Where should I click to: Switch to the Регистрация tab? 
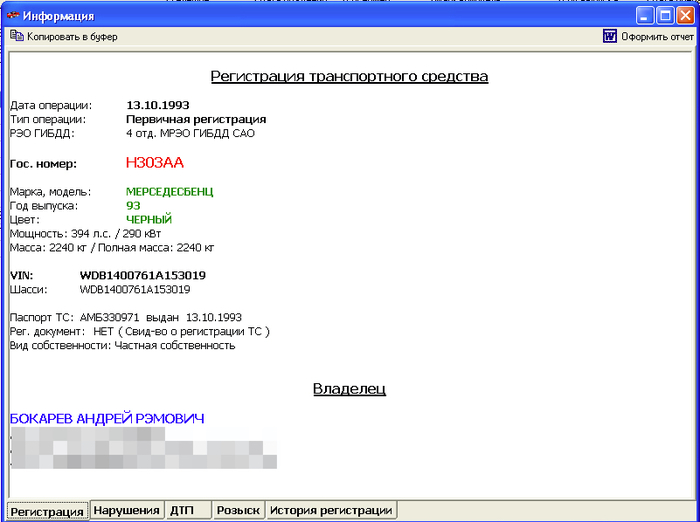[47, 511]
